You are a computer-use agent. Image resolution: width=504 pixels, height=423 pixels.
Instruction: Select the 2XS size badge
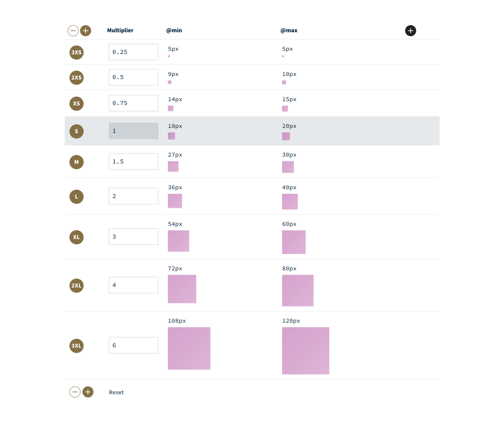click(x=76, y=78)
